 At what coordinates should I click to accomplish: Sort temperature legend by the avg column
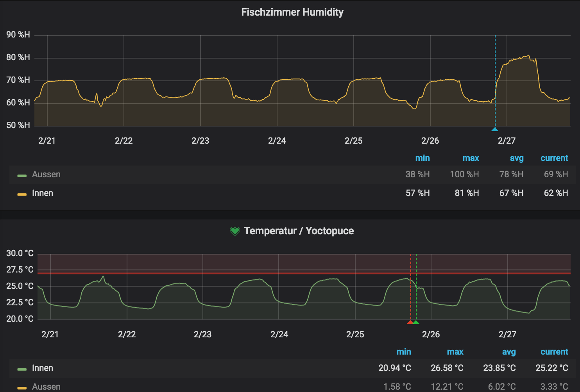tap(509, 352)
